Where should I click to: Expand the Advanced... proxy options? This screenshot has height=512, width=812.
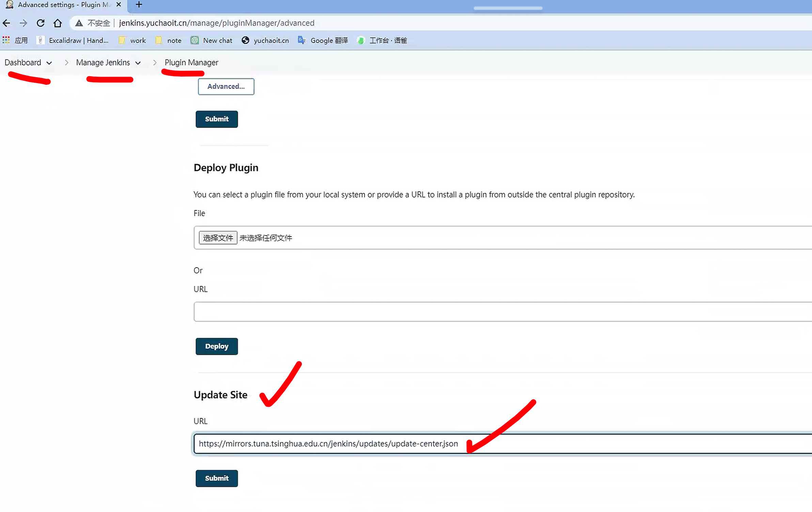[226, 86]
